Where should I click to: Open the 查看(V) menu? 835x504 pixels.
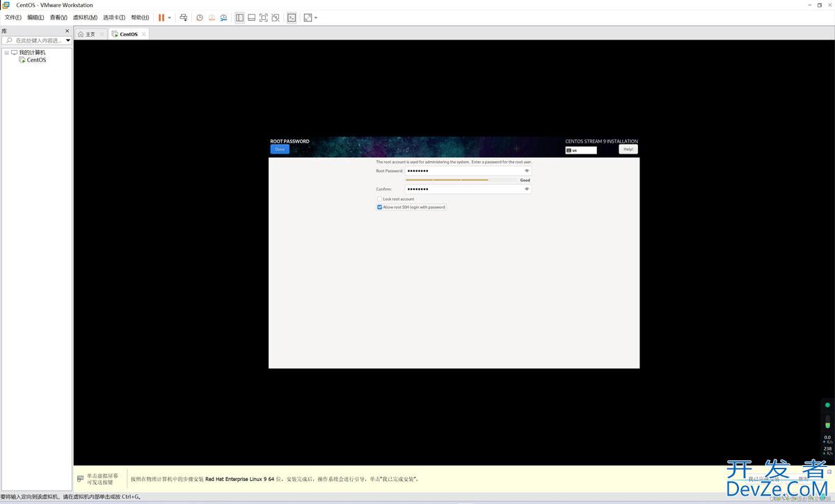click(58, 17)
